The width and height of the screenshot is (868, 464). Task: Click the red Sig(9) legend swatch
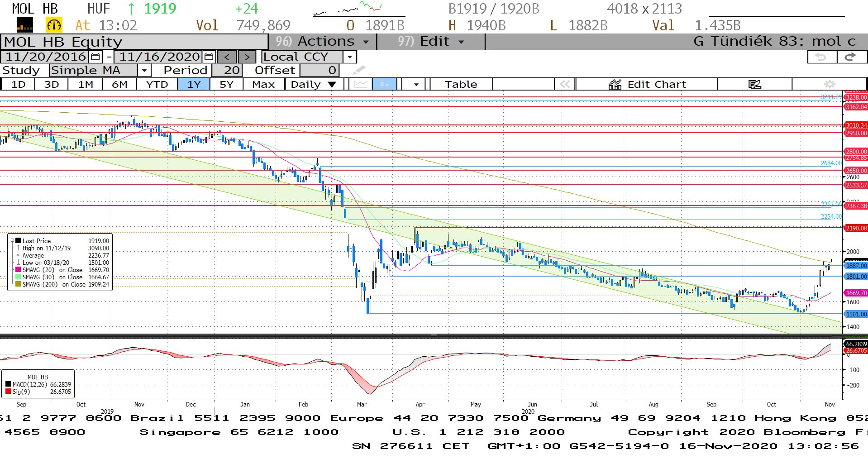(8, 392)
